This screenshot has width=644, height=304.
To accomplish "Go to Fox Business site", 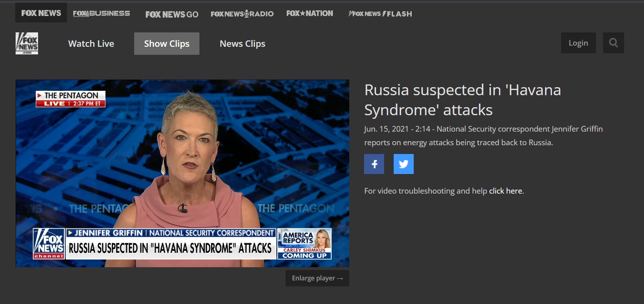I will (101, 14).
